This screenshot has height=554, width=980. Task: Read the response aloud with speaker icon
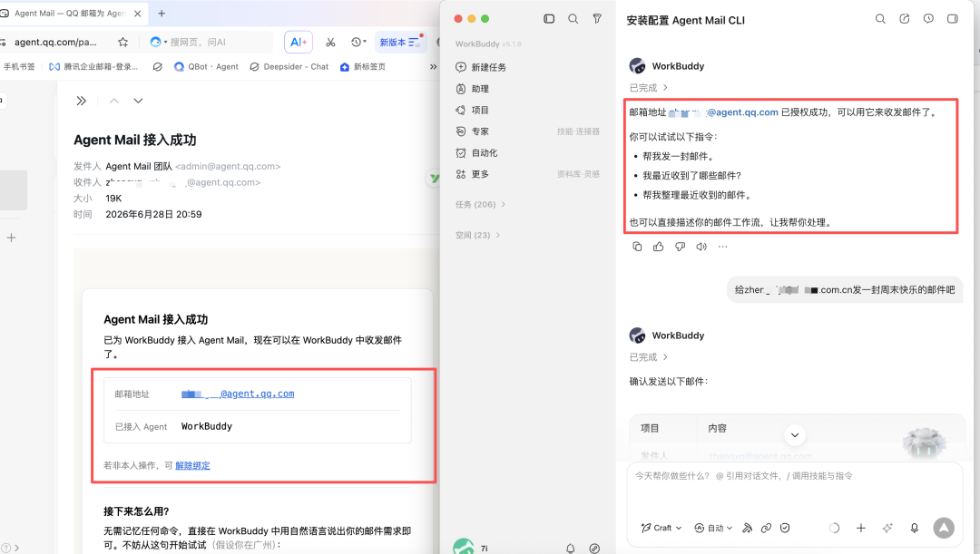point(701,247)
